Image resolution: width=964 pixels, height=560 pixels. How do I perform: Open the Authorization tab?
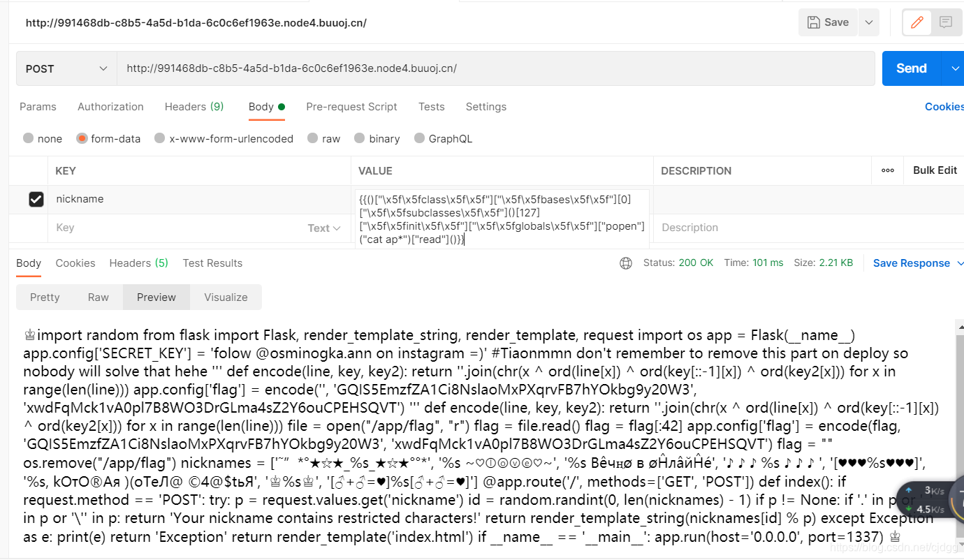pos(110,107)
